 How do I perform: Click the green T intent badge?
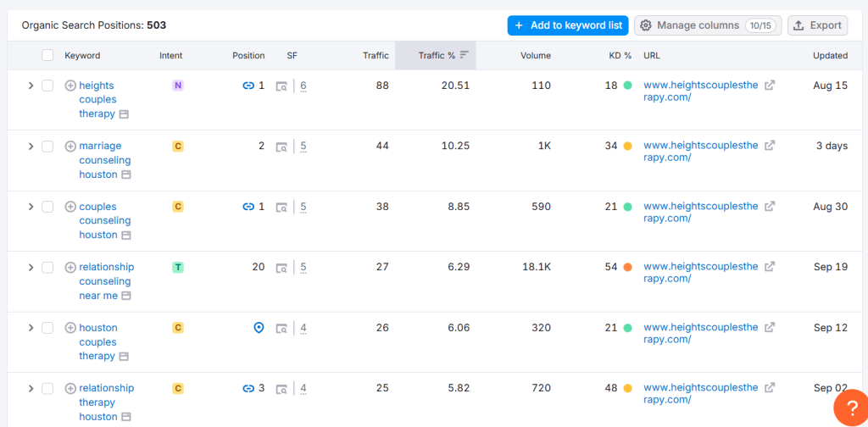(x=178, y=268)
